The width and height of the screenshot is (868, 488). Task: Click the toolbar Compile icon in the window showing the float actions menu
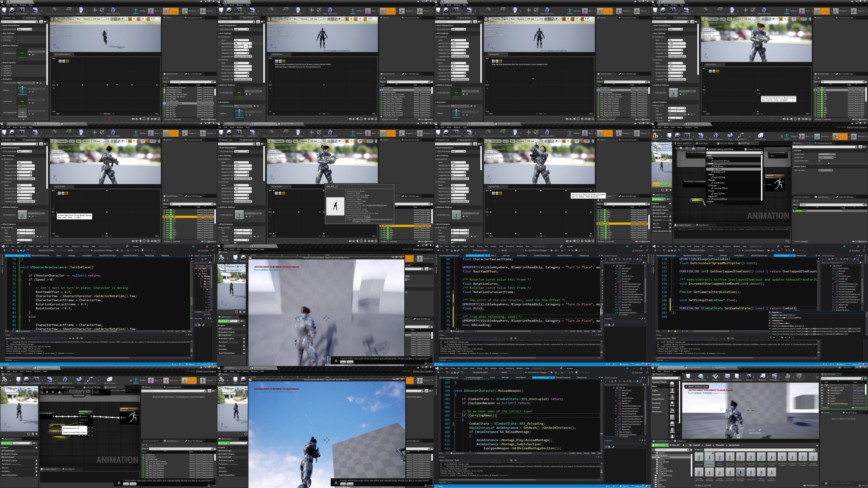click(x=655, y=136)
